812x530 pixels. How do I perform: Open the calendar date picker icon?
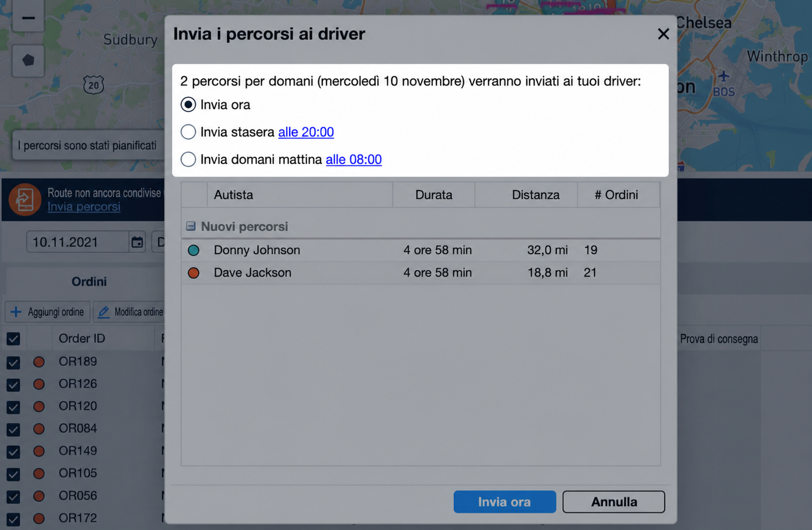[x=138, y=242]
